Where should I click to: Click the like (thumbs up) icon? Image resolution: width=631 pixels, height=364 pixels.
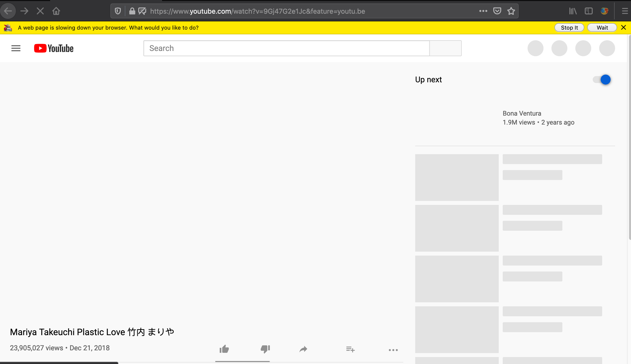click(224, 349)
